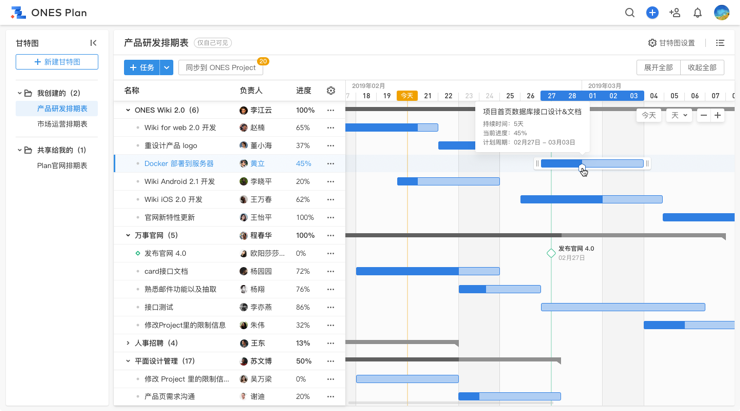Collapse the 我创建的 folder in sidebar
The width and height of the screenshot is (740, 411).
pyautogui.click(x=20, y=93)
